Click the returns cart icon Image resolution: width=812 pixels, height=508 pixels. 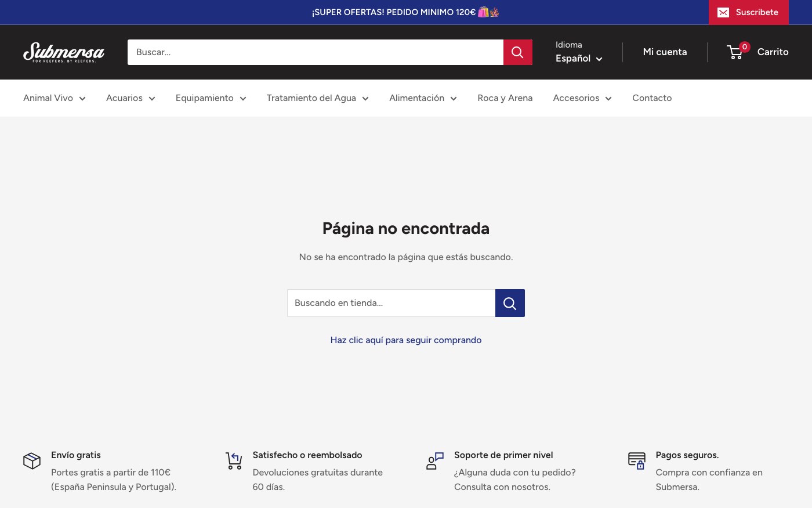234,461
